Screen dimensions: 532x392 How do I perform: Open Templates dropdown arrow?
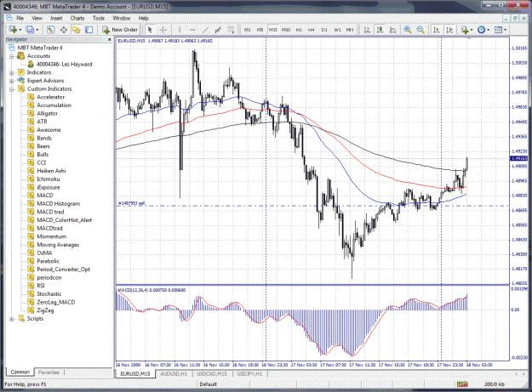point(506,30)
